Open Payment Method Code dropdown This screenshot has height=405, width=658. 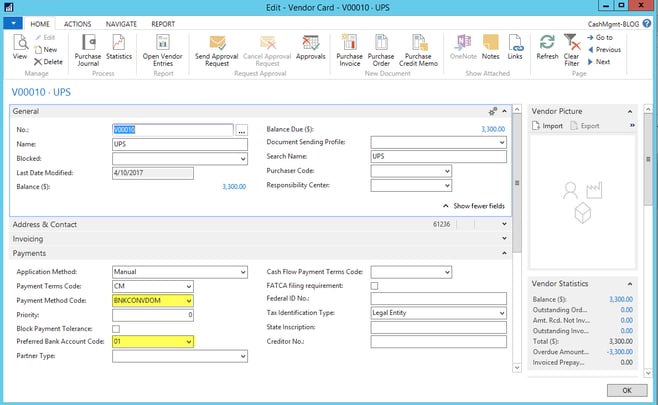188,301
